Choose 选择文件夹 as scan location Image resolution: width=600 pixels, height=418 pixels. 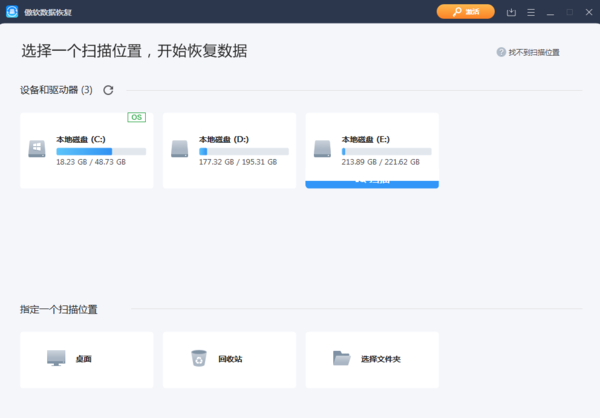coord(380,359)
